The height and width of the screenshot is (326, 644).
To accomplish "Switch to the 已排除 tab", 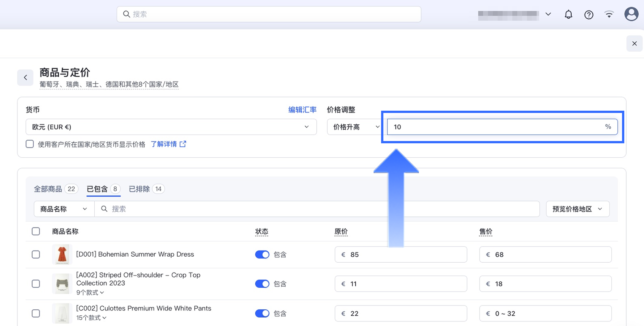I will click(139, 189).
